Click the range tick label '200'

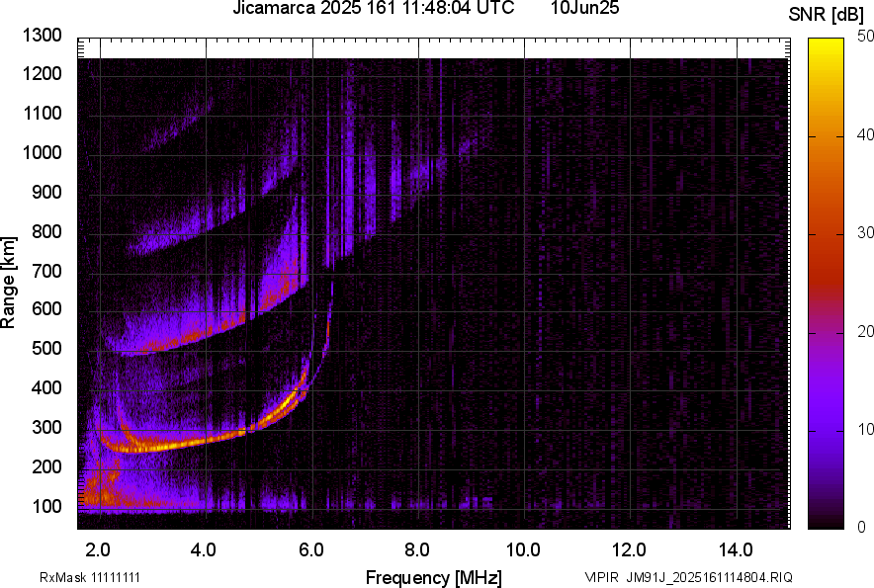tap(46, 466)
